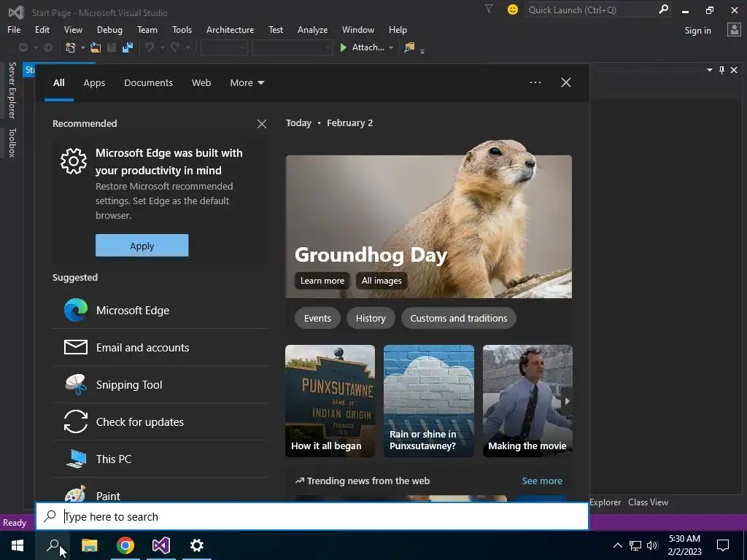Click the taskbar search magnifier icon

(53, 545)
